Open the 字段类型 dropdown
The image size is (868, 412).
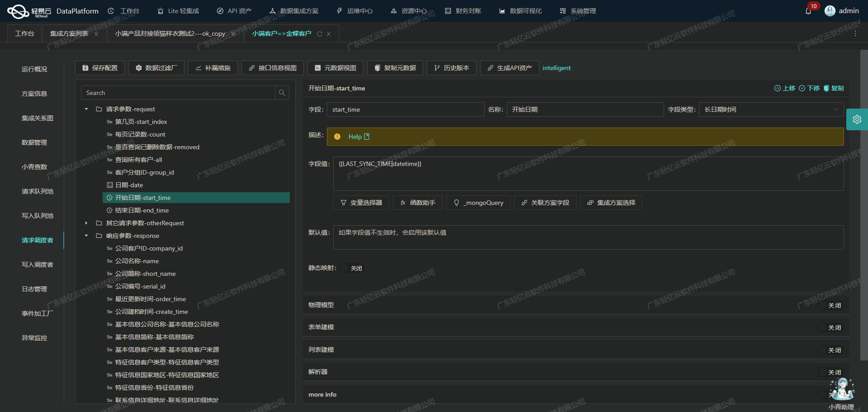(x=771, y=109)
